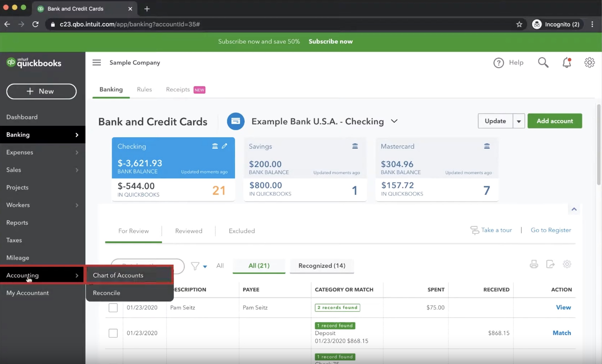The width and height of the screenshot is (602, 364).
Task: Click the export icon above the transactions table
Action: coord(550,264)
